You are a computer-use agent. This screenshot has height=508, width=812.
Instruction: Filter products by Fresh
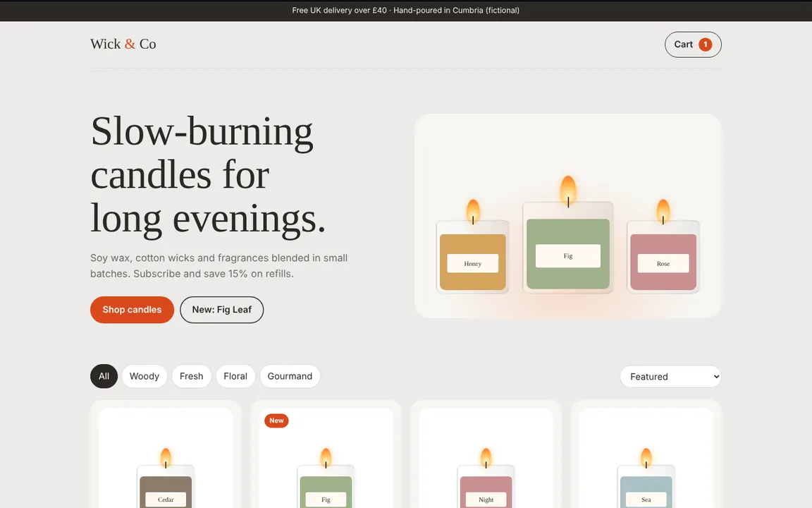tap(192, 376)
